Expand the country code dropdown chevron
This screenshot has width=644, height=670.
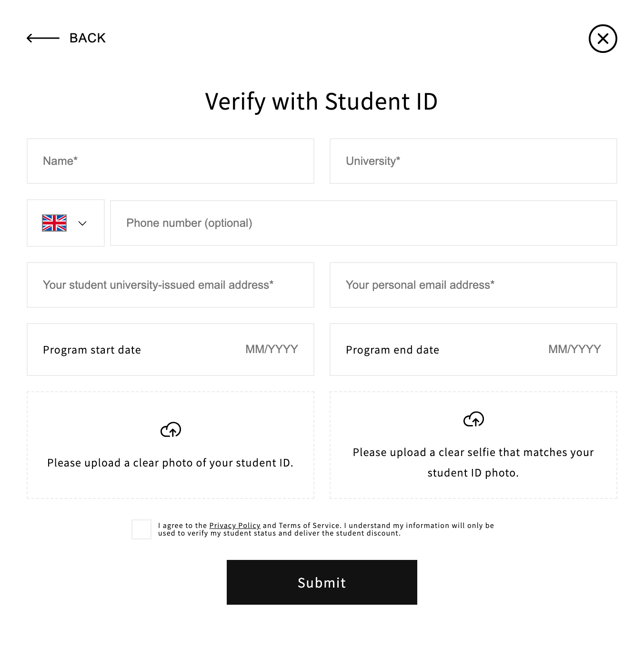[82, 223]
